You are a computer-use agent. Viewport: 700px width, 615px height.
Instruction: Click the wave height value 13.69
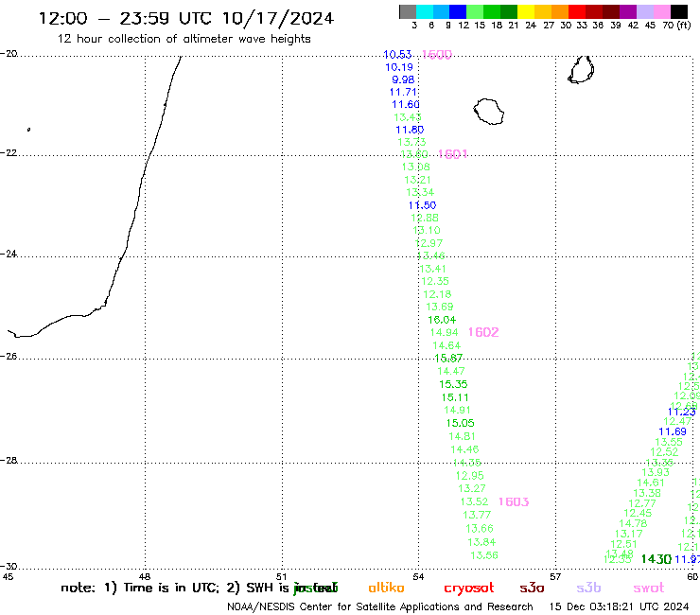pyautogui.click(x=439, y=307)
